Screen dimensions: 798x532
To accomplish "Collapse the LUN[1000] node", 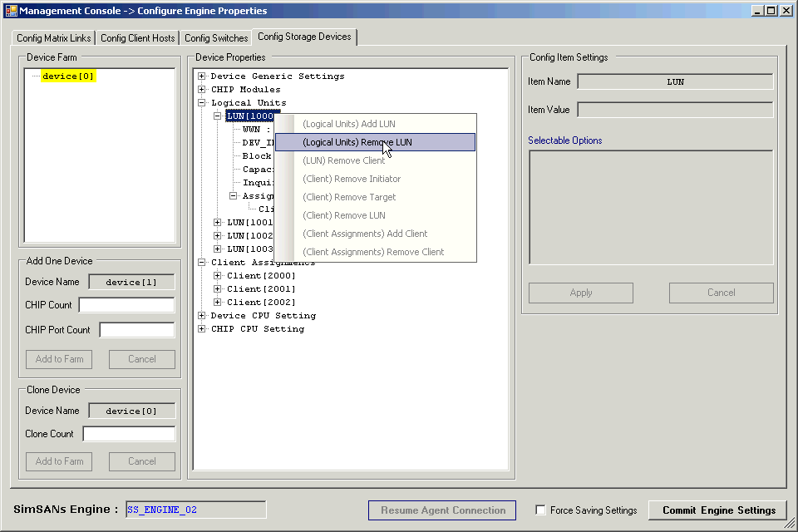I will pos(217,116).
